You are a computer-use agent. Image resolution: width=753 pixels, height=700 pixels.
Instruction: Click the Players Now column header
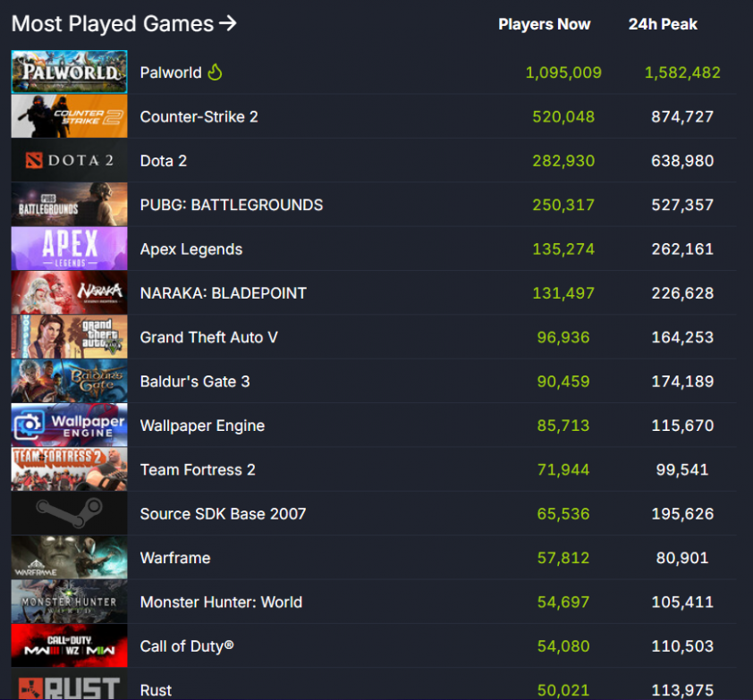click(x=544, y=24)
